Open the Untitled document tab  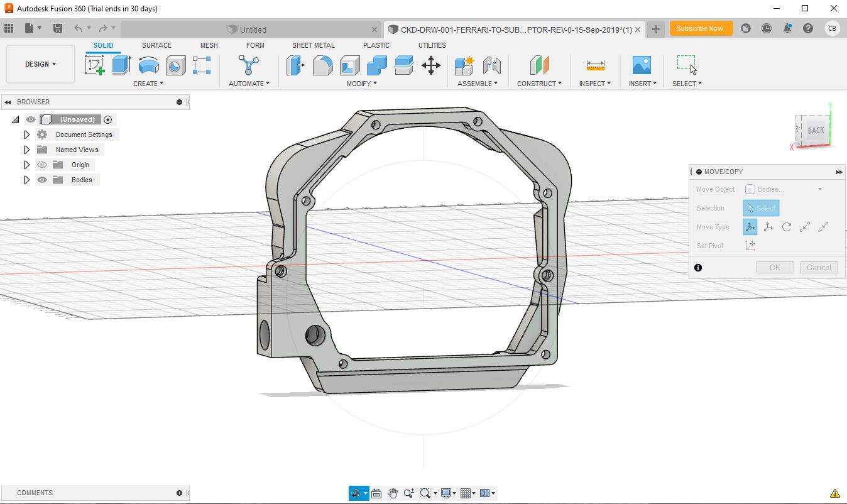tap(253, 30)
